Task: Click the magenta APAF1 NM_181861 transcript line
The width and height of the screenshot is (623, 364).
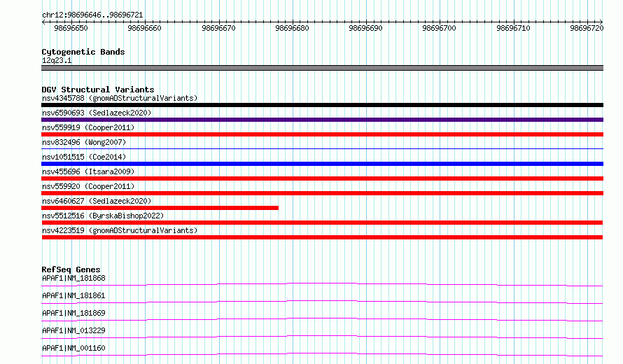Action: (x=322, y=302)
